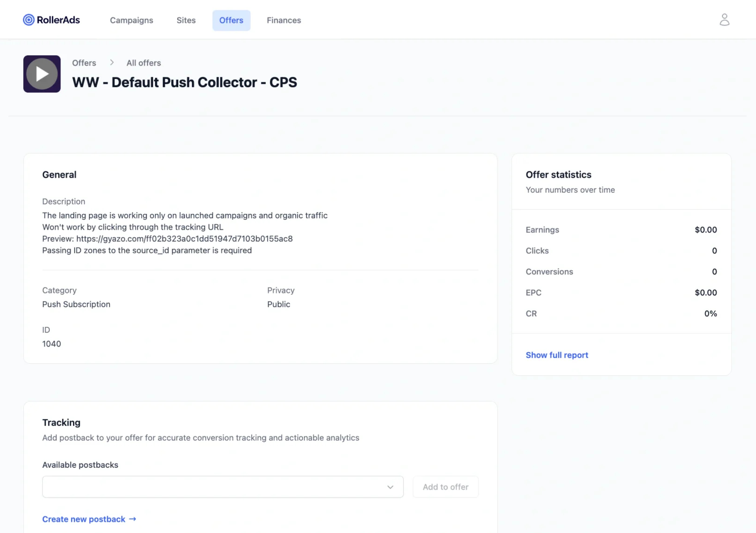Click the Create new postback link
This screenshot has width=756, height=533.
84,519
